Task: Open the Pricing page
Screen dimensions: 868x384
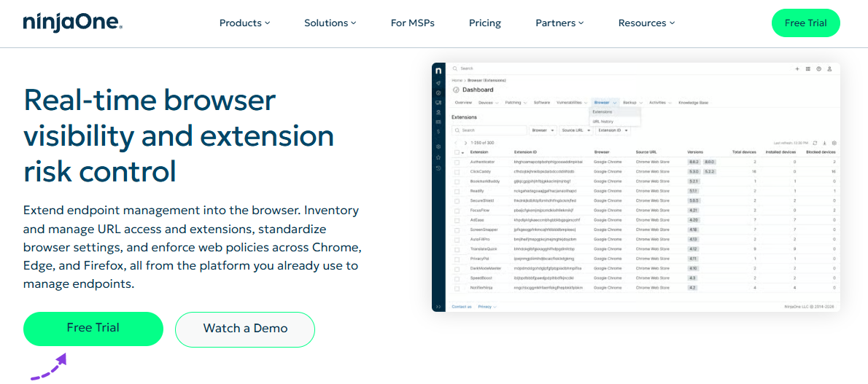Action: click(x=485, y=23)
